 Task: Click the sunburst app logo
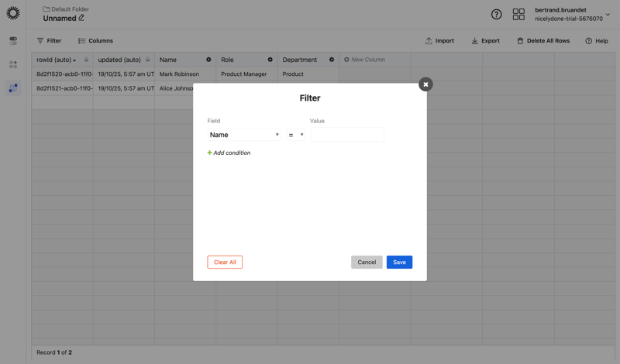point(13,13)
